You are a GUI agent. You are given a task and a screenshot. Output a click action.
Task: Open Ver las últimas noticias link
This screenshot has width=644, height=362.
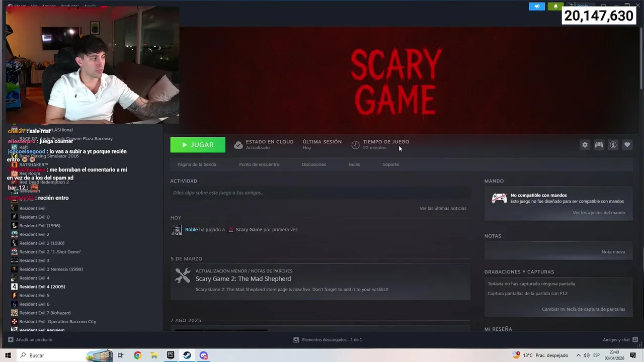coord(443,208)
